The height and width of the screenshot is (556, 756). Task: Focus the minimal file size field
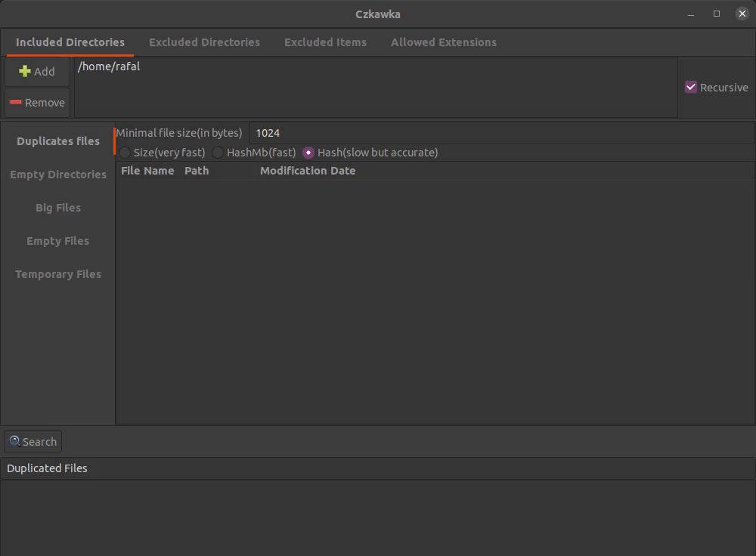click(501, 133)
